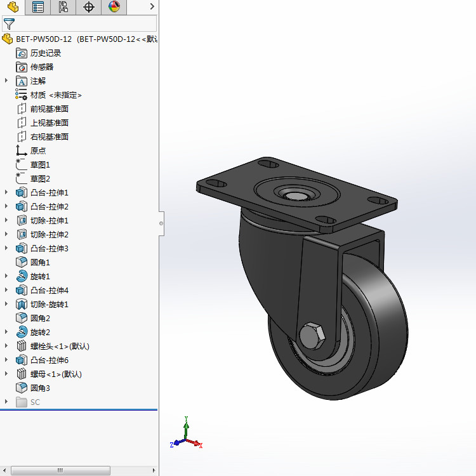The image size is (476, 476).
Task: Click the 凸台-拉伸4 extrude icon
Action: 22,290
